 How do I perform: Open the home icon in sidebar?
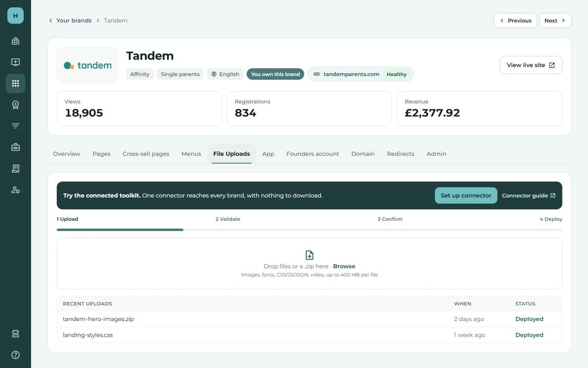pos(15,41)
